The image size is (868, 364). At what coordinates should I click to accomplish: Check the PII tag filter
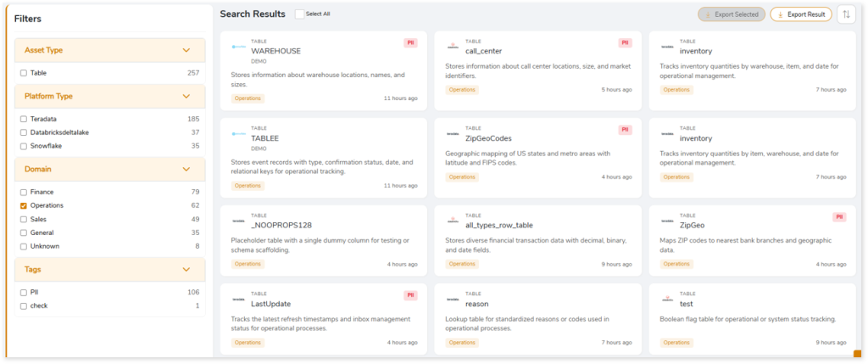point(24,292)
